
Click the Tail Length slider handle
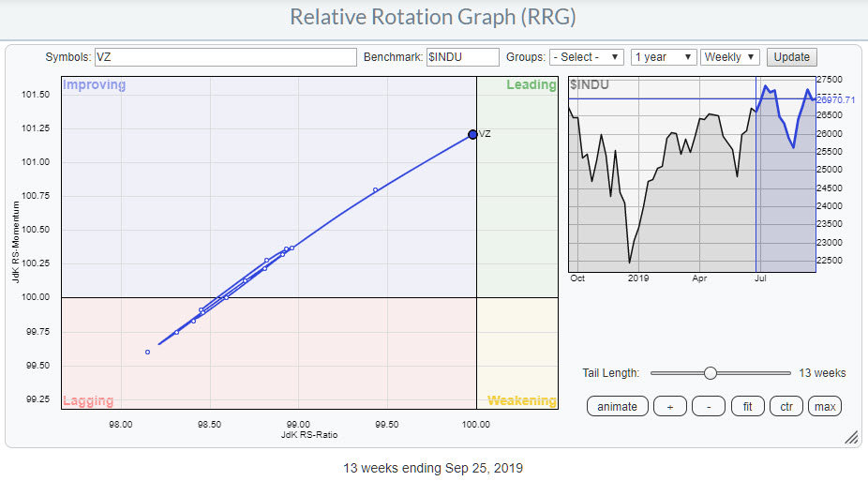click(x=710, y=372)
